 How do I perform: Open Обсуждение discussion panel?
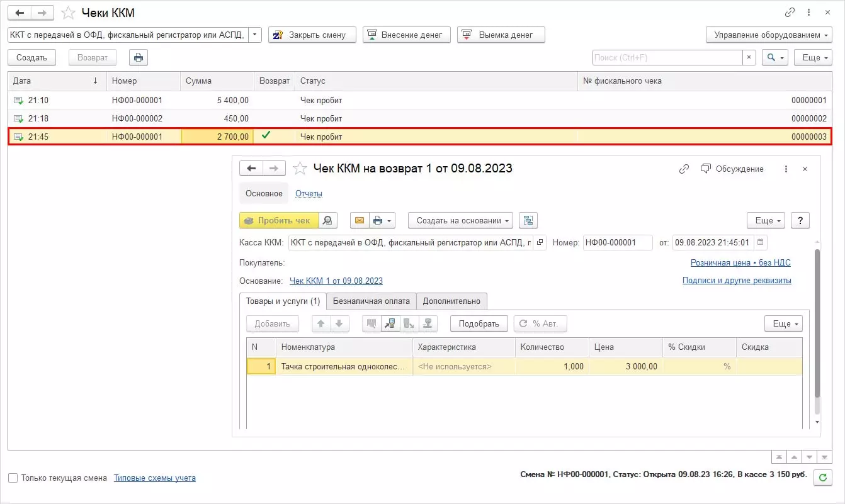coord(732,169)
